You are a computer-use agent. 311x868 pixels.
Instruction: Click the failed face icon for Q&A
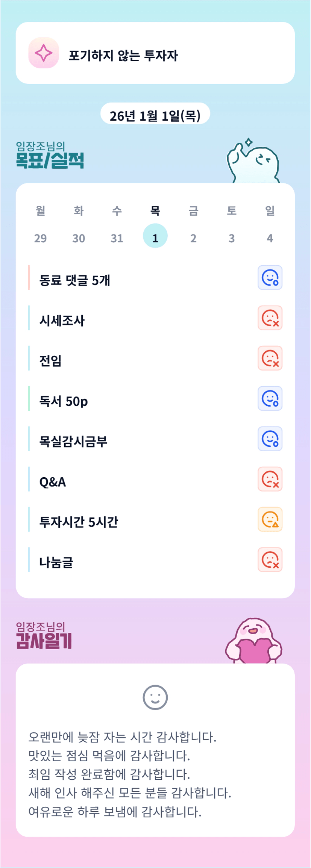tap(270, 479)
